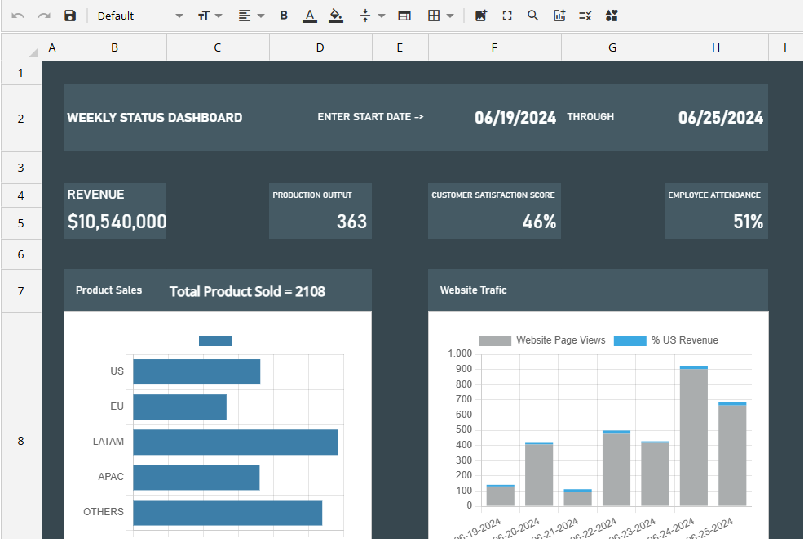Toggle the Website Page Views legend item

pos(542,340)
